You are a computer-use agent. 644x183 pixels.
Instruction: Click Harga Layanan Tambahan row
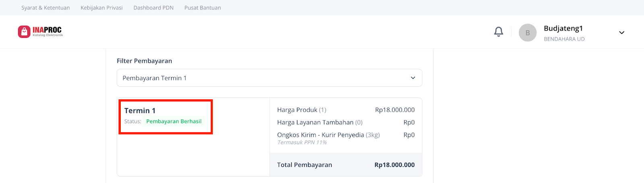[x=346, y=122]
